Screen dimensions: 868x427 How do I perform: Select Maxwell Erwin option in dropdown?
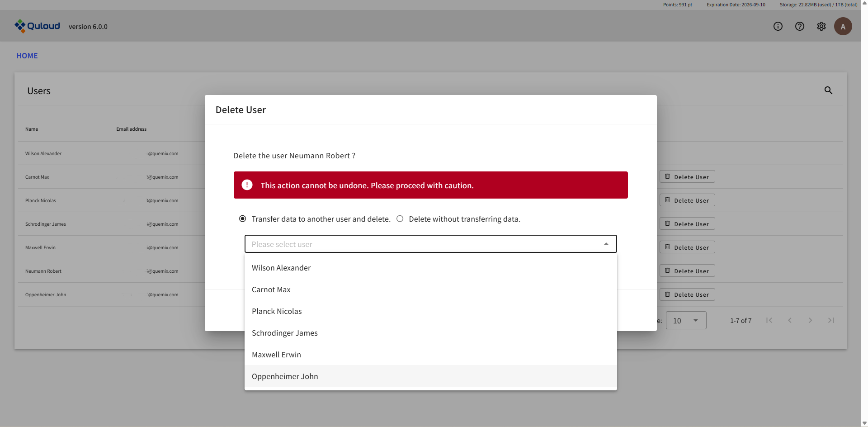(x=276, y=355)
